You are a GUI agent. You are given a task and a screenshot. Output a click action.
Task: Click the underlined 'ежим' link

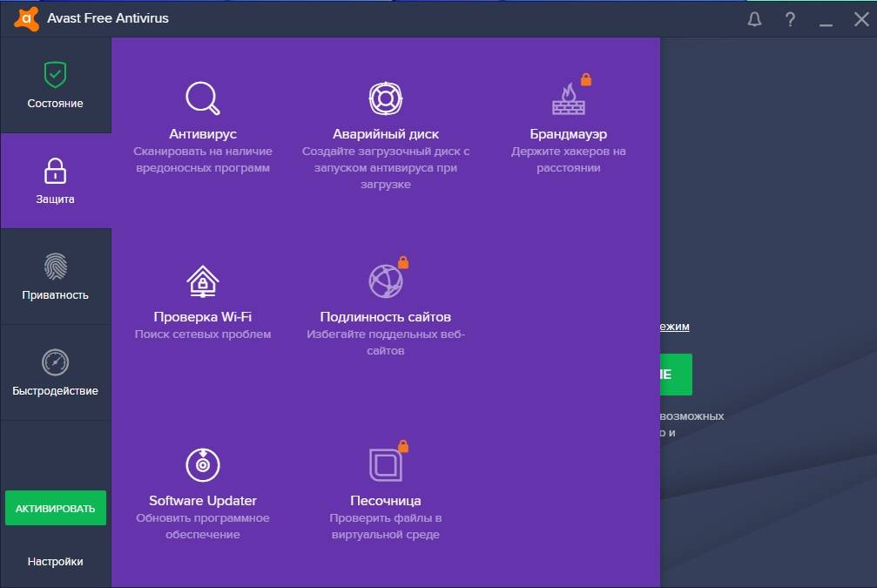pos(675,326)
